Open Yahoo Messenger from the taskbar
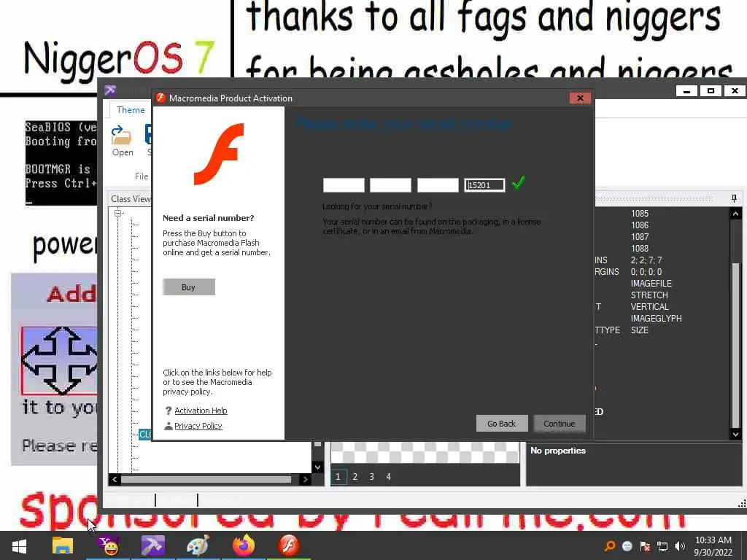 pos(108,546)
